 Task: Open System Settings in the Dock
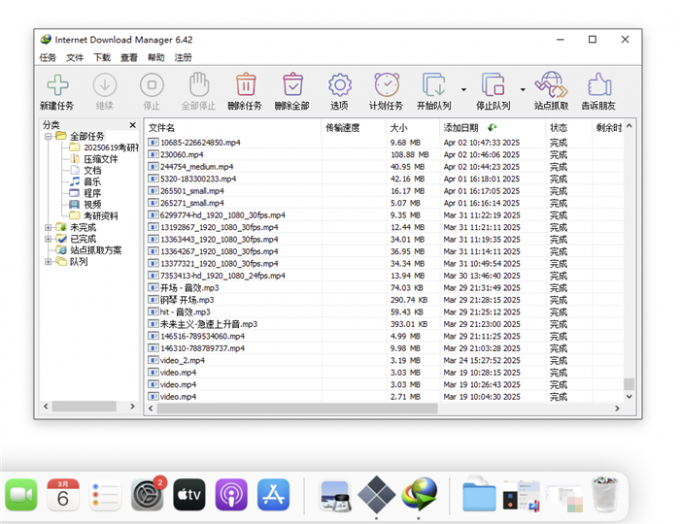pyautogui.click(x=147, y=495)
